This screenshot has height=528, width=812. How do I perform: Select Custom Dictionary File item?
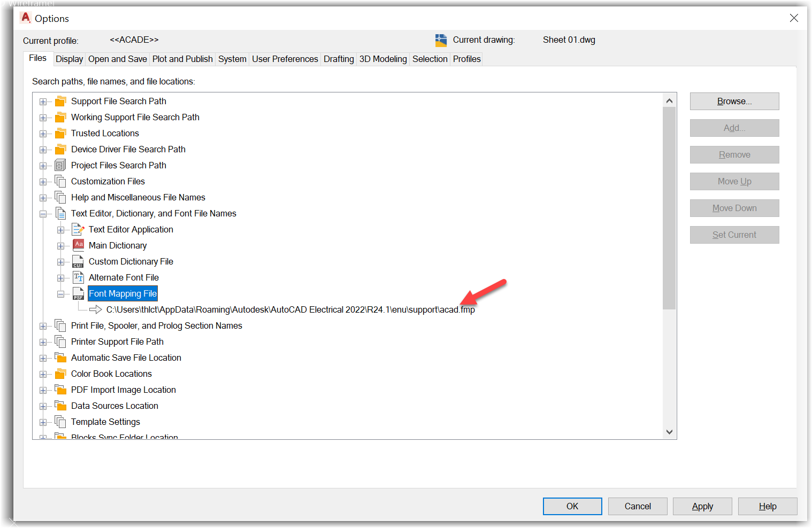point(131,261)
